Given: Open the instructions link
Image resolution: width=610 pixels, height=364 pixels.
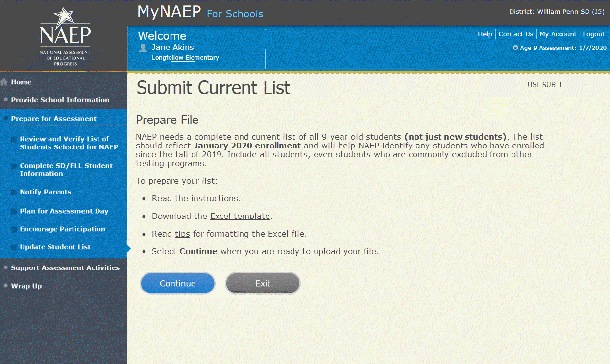Looking at the screenshot, I should (215, 198).
